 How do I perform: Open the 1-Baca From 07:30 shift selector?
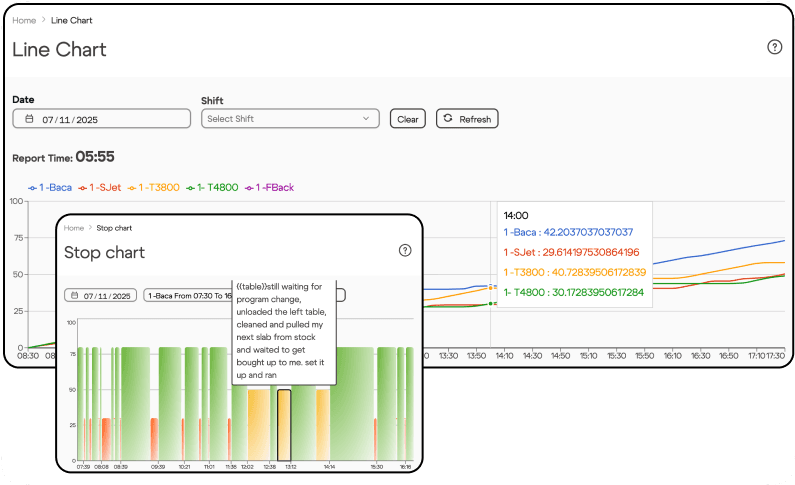click(x=188, y=296)
